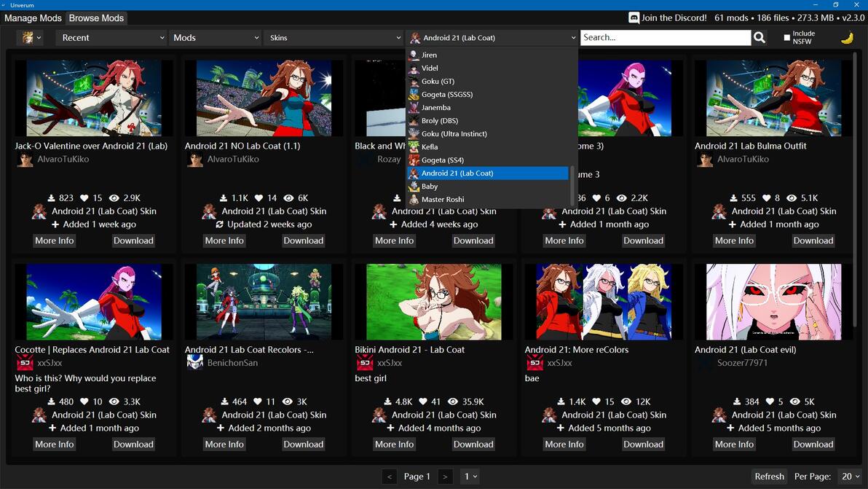Viewport: 868px width, 489px height.
Task: Click downloads icon on Android 21: More reColors
Action: [561, 402]
